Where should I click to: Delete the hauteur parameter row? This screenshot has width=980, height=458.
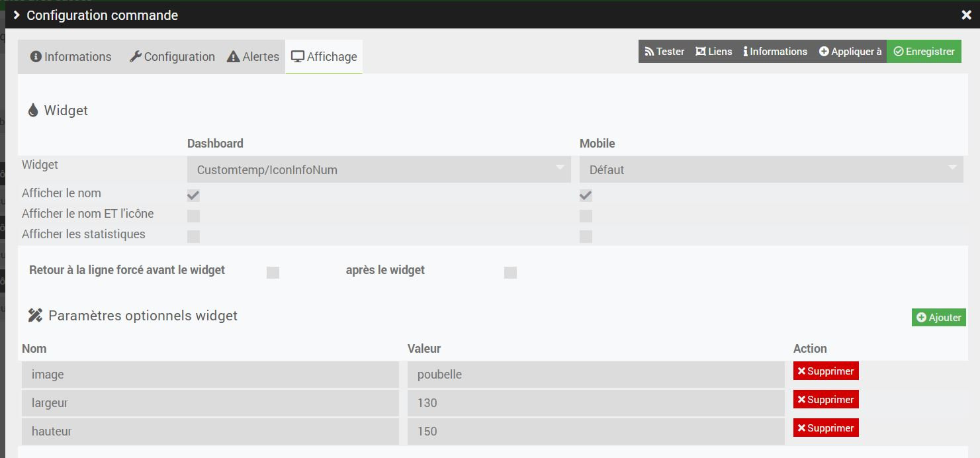pyautogui.click(x=826, y=428)
